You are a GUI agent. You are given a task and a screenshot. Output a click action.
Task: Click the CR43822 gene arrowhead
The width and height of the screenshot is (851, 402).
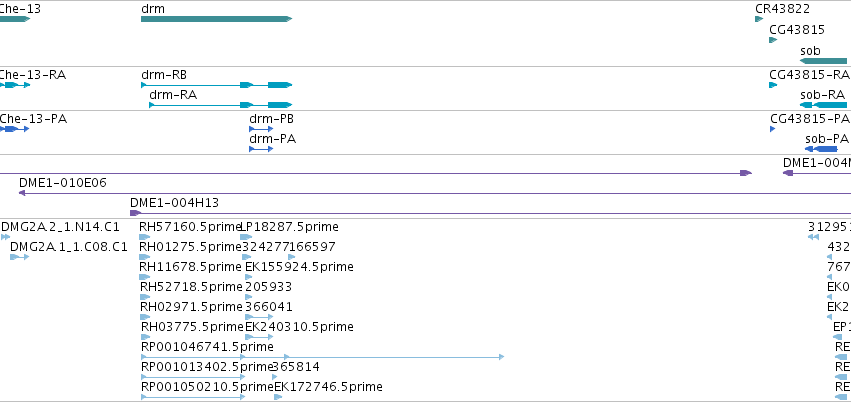(x=759, y=19)
